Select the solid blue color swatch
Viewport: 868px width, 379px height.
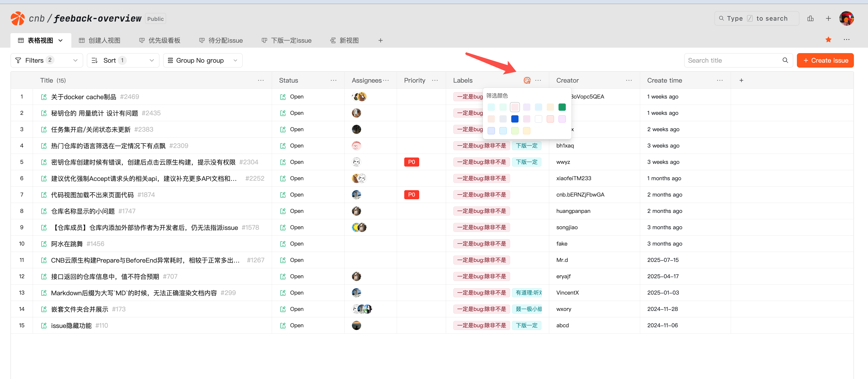[x=514, y=119]
